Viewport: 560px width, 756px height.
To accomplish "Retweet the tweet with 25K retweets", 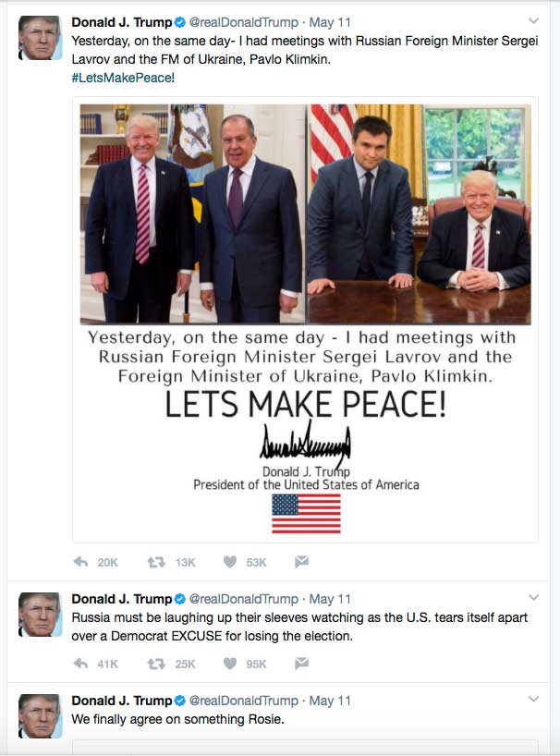I will pos(156,664).
